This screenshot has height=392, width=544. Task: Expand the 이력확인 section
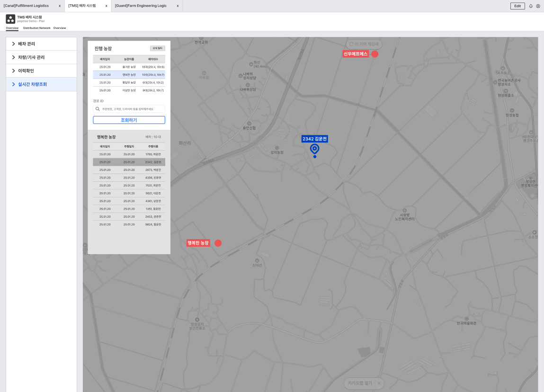click(41, 71)
